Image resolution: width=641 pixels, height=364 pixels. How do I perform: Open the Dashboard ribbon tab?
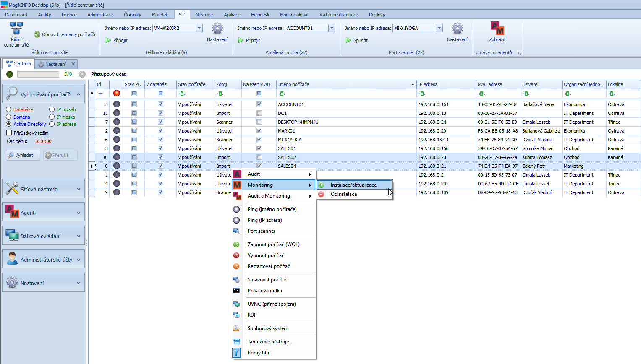(x=16, y=15)
